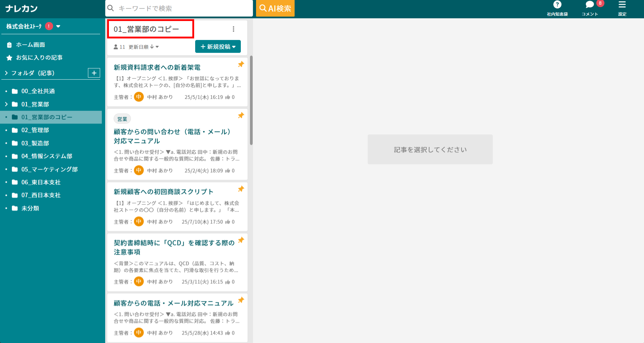Click the AI検索 search icon

(x=275, y=8)
